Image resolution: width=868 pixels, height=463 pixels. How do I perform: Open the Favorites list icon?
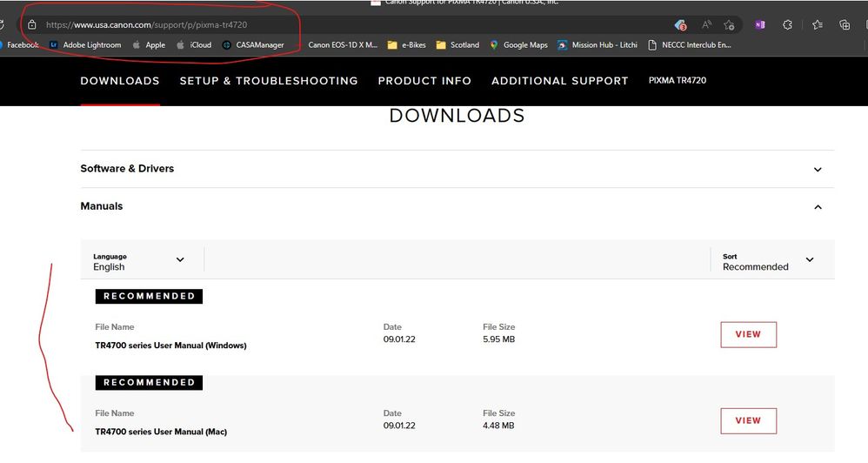(x=817, y=25)
